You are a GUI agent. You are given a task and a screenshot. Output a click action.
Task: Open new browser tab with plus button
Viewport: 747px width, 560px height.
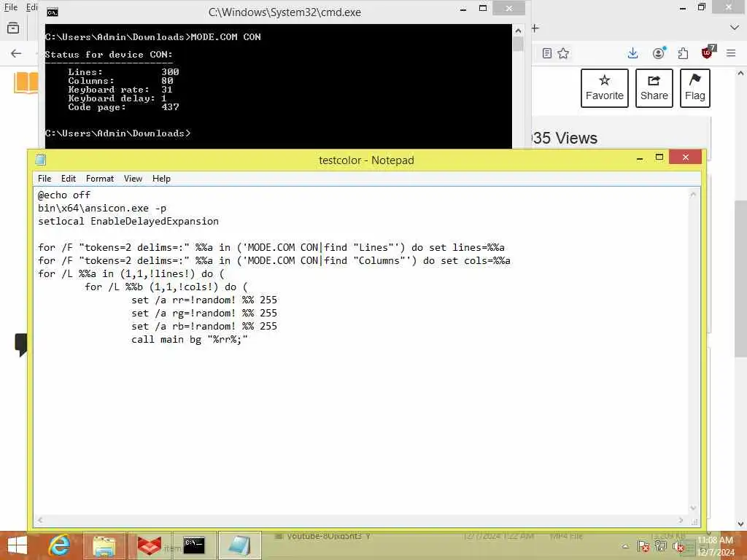[535, 28]
